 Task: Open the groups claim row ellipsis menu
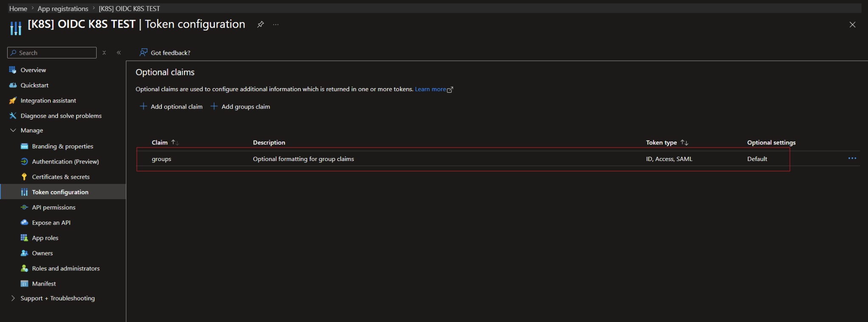tap(852, 158)
